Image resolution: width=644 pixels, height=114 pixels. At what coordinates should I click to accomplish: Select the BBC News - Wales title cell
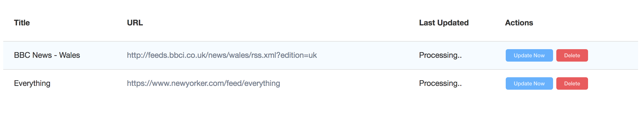click(x=47, y=55)
